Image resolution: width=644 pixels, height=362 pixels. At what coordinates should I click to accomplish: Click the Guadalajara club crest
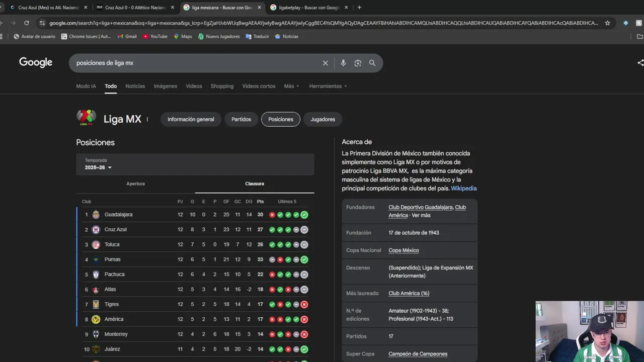pyautogui.click(x=96, y=215)
